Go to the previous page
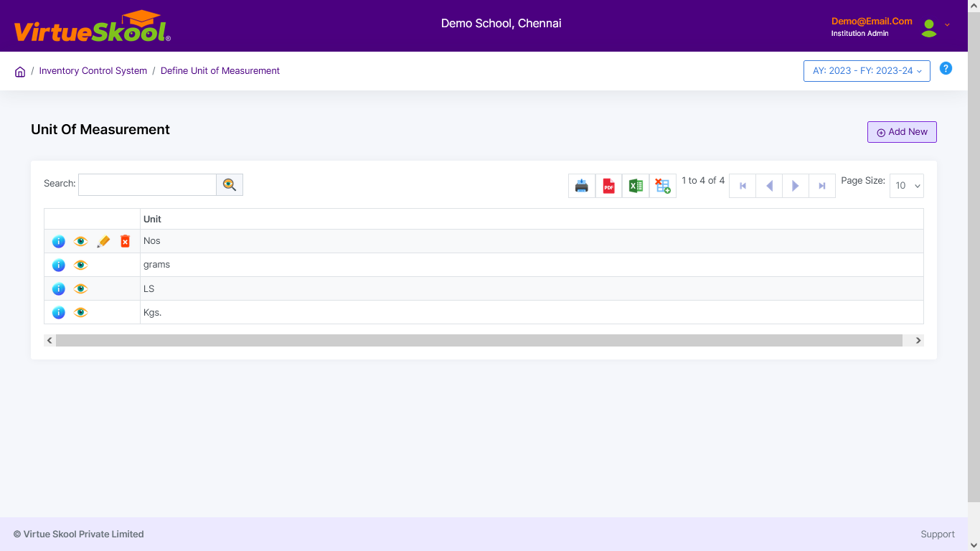The width and height of the screenshot is (980, 551). tap(769, 186)
